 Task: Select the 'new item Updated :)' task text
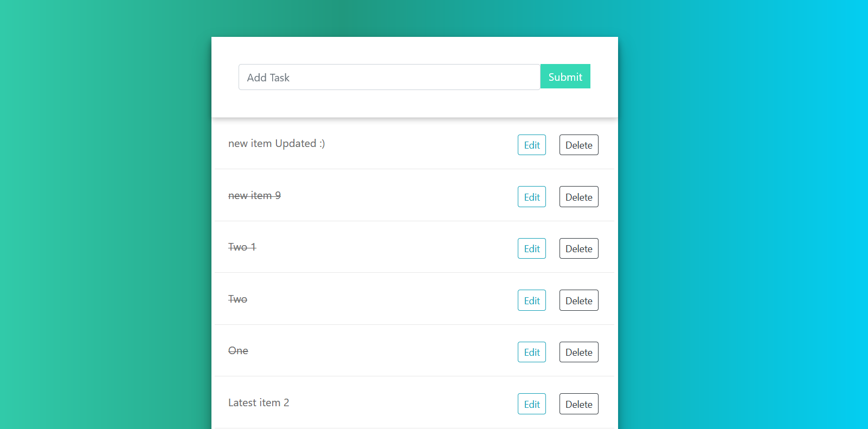(277, 143)
